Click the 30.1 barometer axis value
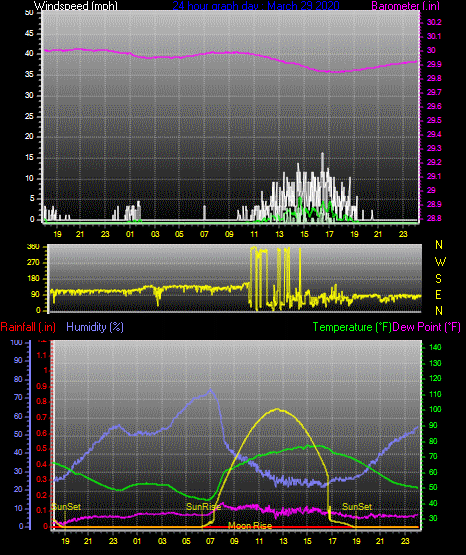This screenshot has height=555, width=466. coord(434,36)
